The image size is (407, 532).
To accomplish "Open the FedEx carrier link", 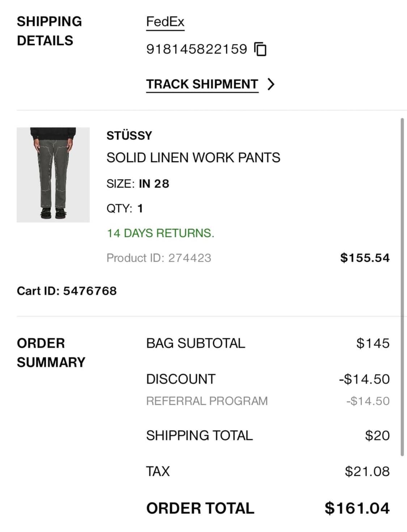I will click(x=165, y=22).
